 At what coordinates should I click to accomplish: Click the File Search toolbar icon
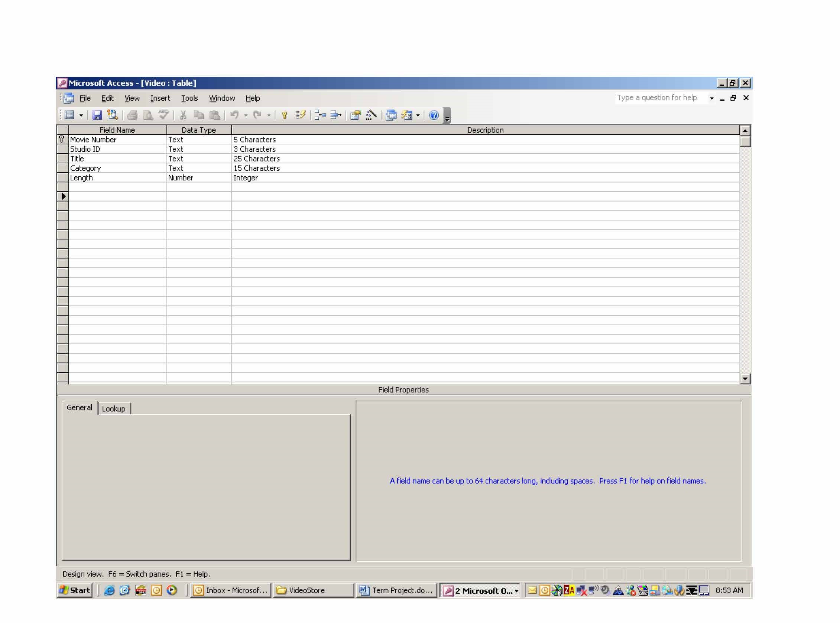tap(113, 115)
